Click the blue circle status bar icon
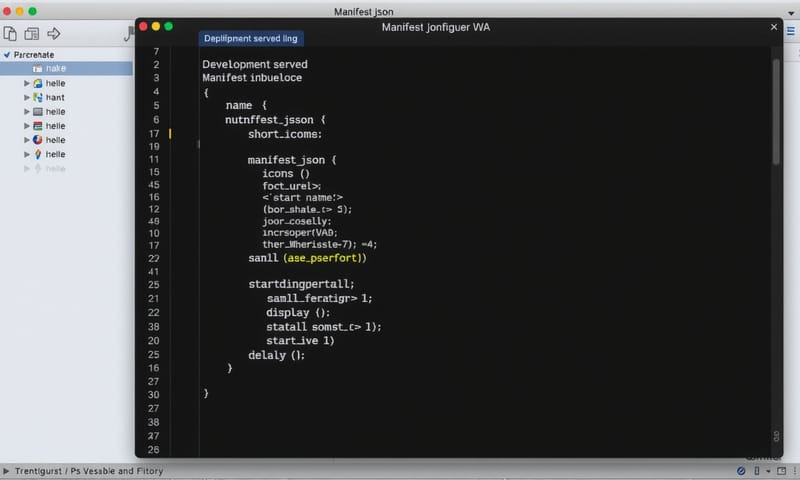Image resolution: width=800 pixels, height=480 pixels. click(x=741, y=471)
